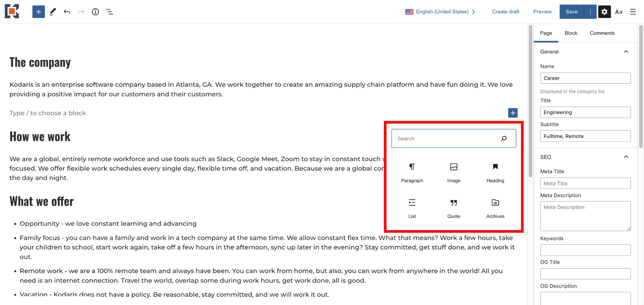Focus the Meta Title field

(585, 183)
